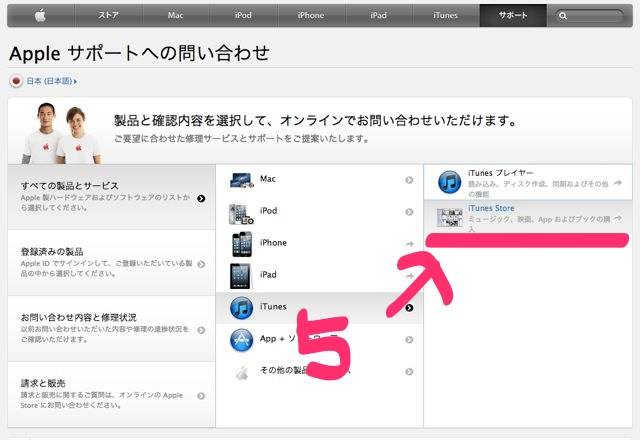This screenshot has width=640, height=440.
Task: Click the Apple logo in navigation bar
Action: (40, 16)
